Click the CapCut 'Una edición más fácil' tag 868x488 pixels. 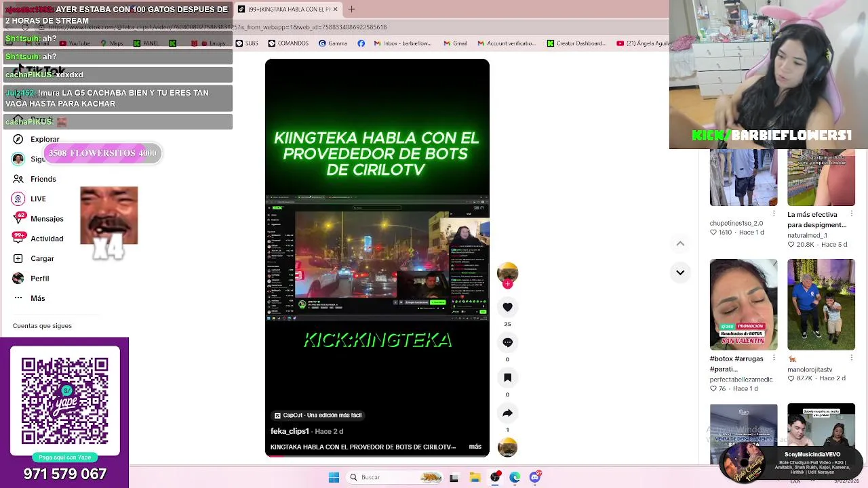click(x=318, y=415)
